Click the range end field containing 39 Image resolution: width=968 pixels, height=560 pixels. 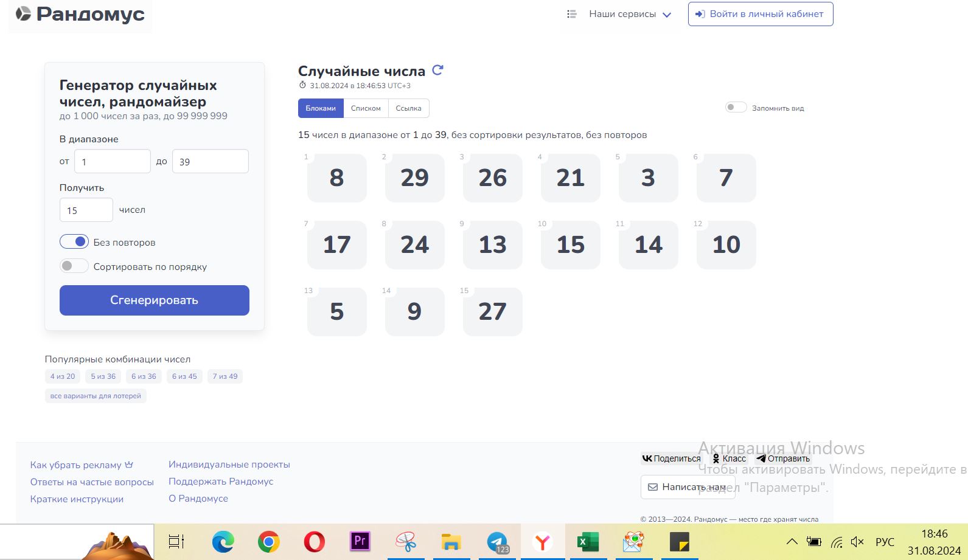211,161
